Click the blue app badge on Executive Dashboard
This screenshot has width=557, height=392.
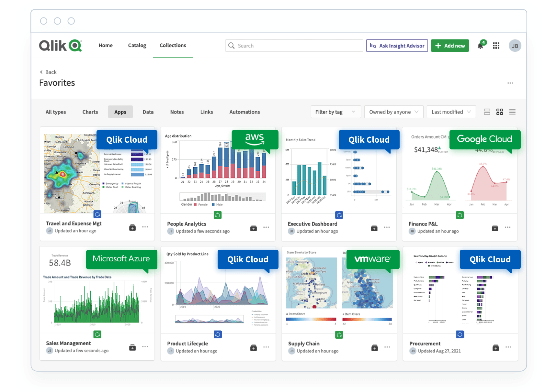339,215
